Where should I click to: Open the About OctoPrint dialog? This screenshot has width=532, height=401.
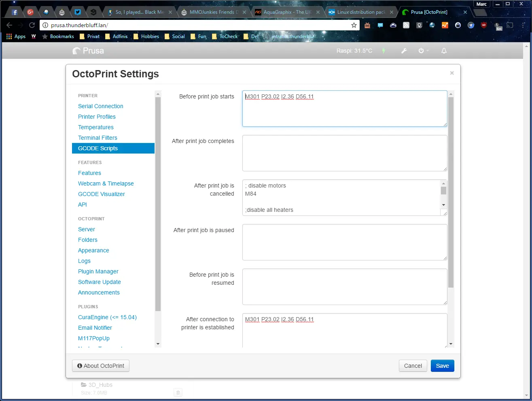coord(100,365)
